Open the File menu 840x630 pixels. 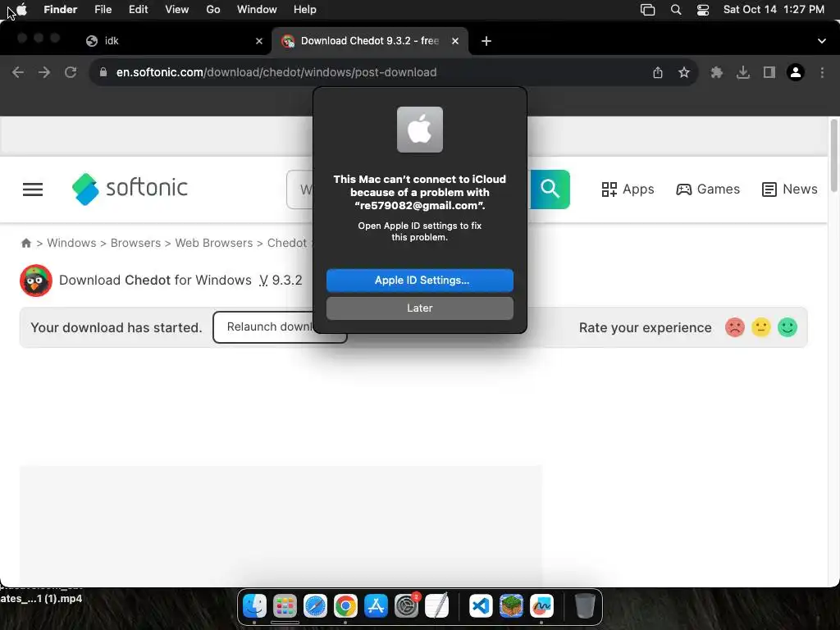click(x=103, y=10)
